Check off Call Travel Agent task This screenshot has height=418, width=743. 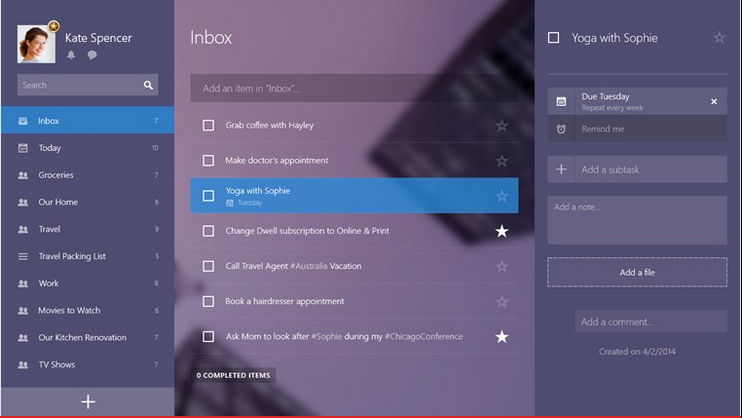pos(208,266)
